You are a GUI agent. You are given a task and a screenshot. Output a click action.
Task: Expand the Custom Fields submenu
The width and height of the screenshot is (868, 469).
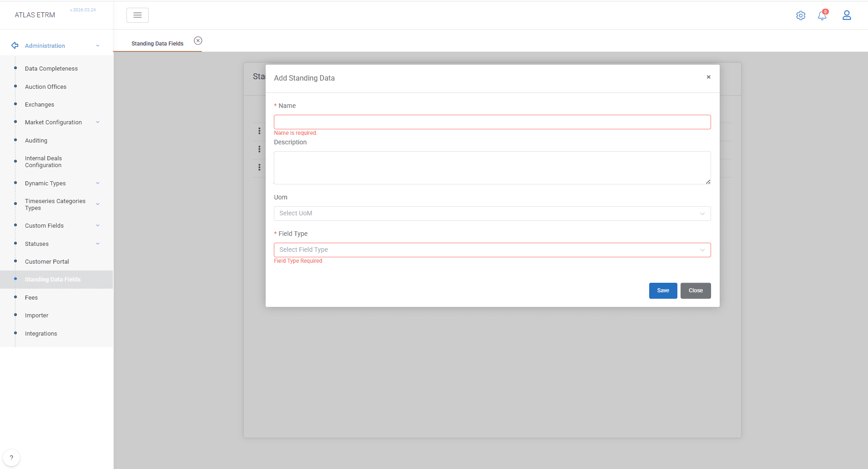point(97,225)
